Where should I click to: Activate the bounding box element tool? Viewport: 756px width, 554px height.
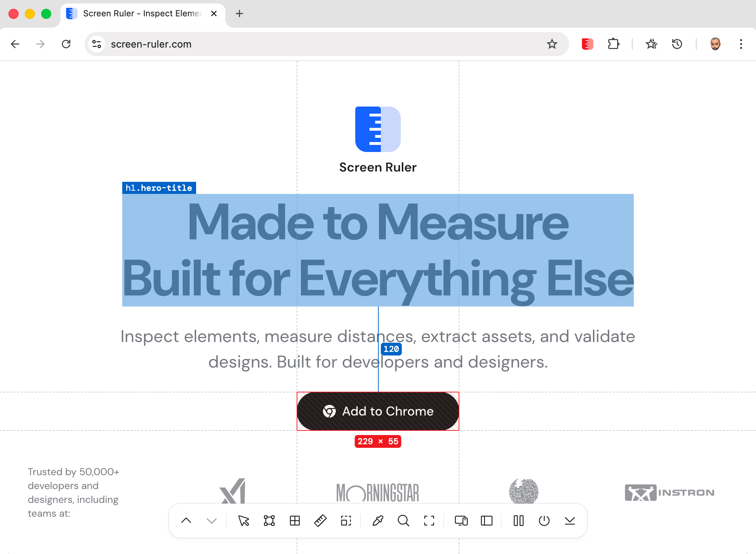pos(269,521)
